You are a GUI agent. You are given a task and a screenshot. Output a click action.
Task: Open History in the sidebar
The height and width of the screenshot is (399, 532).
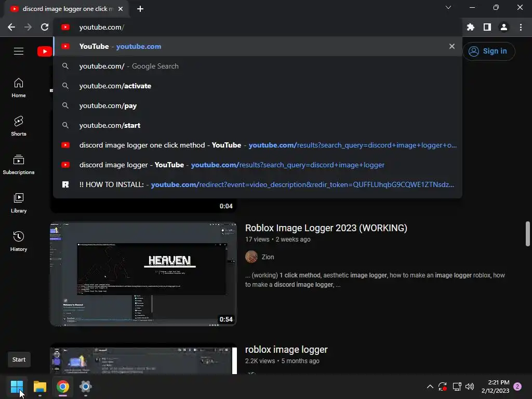19,241
